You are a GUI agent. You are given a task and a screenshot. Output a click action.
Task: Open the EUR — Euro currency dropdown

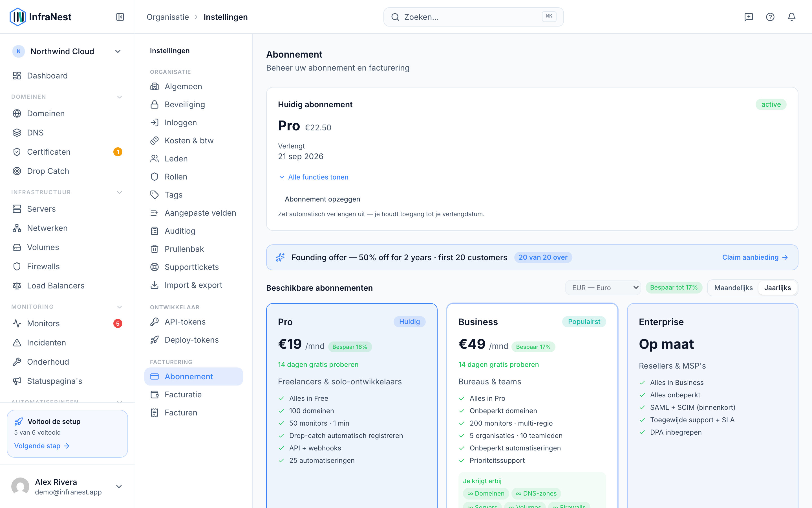coord(603,288)
